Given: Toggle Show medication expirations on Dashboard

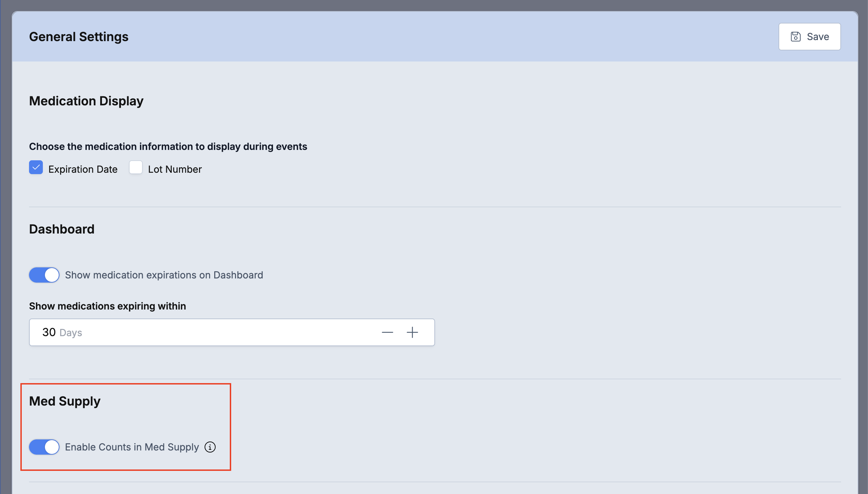Looking at the screenshot, I should [44, 275].
